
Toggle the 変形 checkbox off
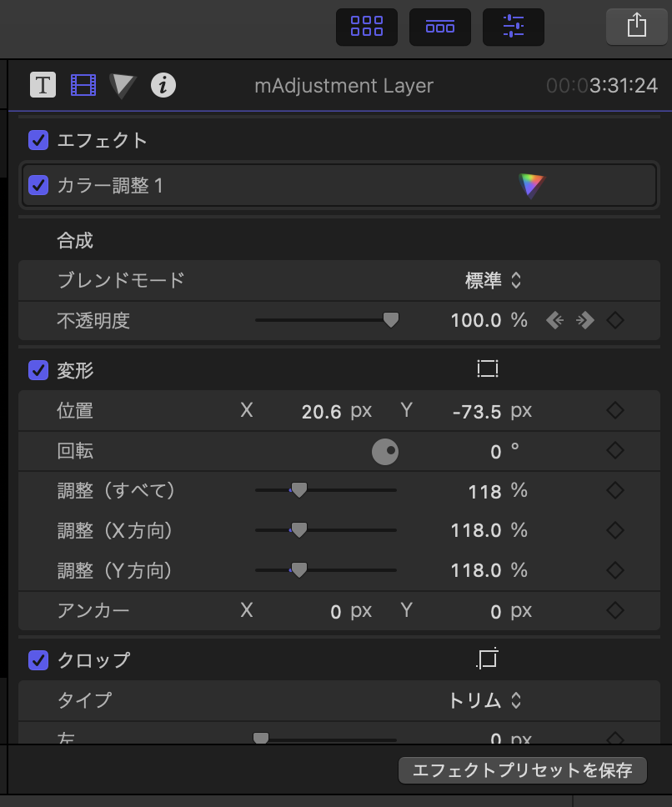coord(38,369)
